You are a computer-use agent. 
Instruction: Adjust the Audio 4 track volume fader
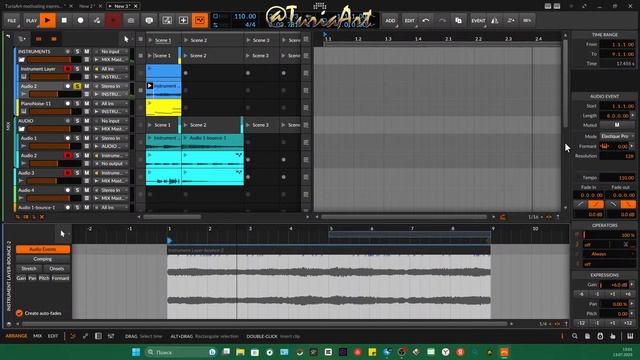coord(54,198)
